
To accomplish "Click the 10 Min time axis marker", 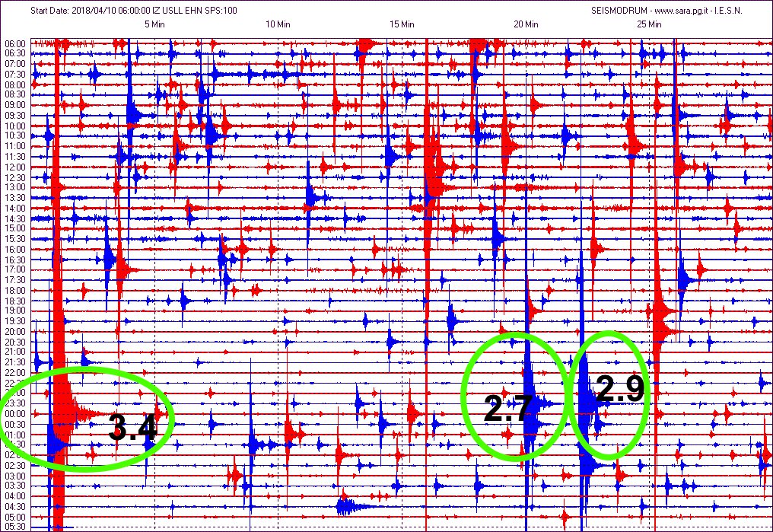I will pyautogui.click(x=278, y=24).
